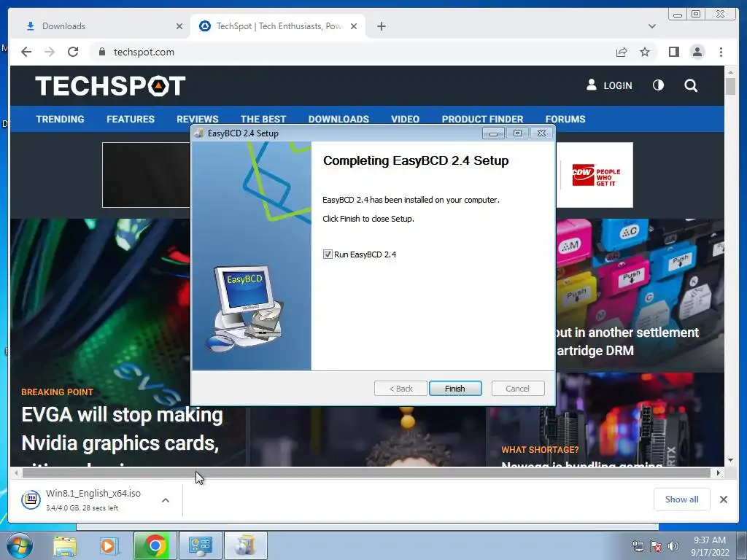Click Cancel in the EasyBCD Setup dialog

point(517,389)
